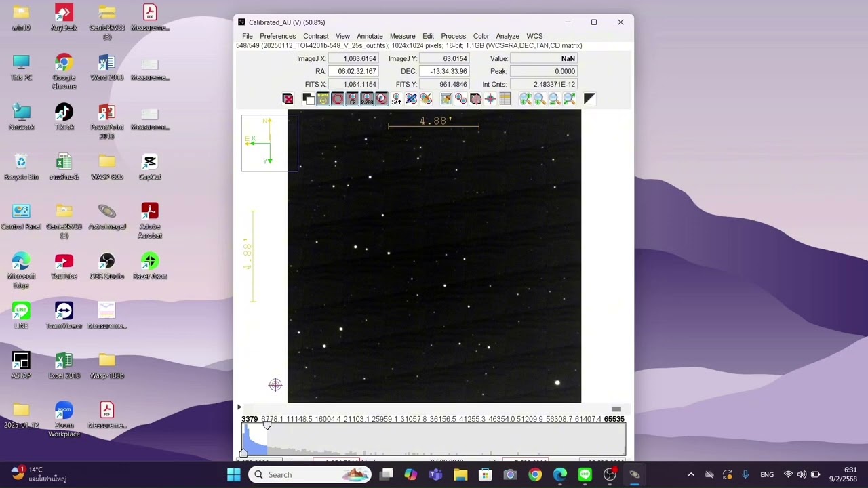Start the multi-aperture photometry tool
The height and width of the screenshot is (488, 868).
tap(411, 99)
